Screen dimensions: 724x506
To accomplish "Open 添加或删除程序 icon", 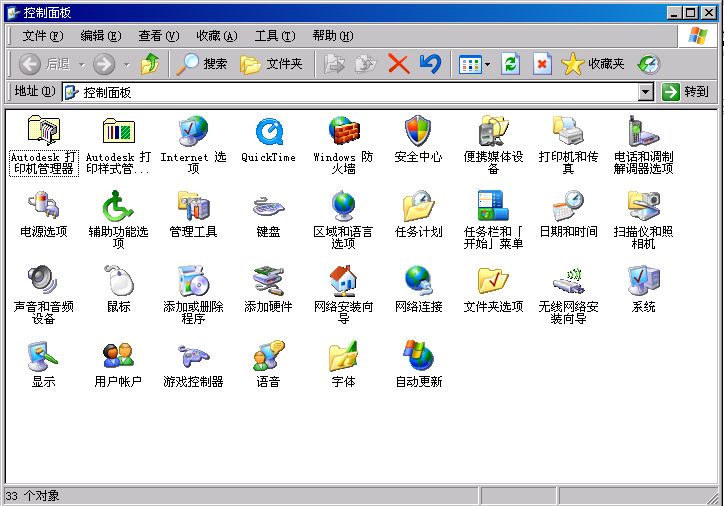I will (193, 280).
